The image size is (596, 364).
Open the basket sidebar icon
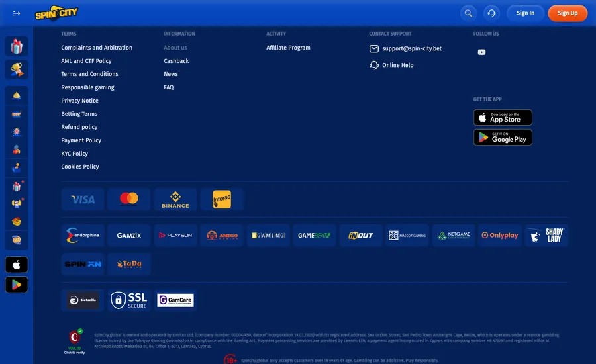point(17,222)
